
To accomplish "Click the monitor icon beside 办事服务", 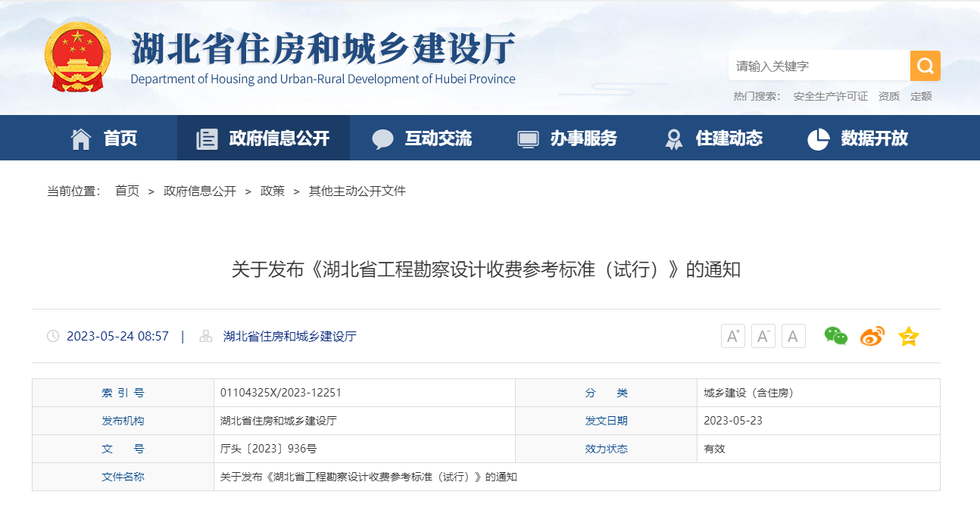I will click(528, 139).
